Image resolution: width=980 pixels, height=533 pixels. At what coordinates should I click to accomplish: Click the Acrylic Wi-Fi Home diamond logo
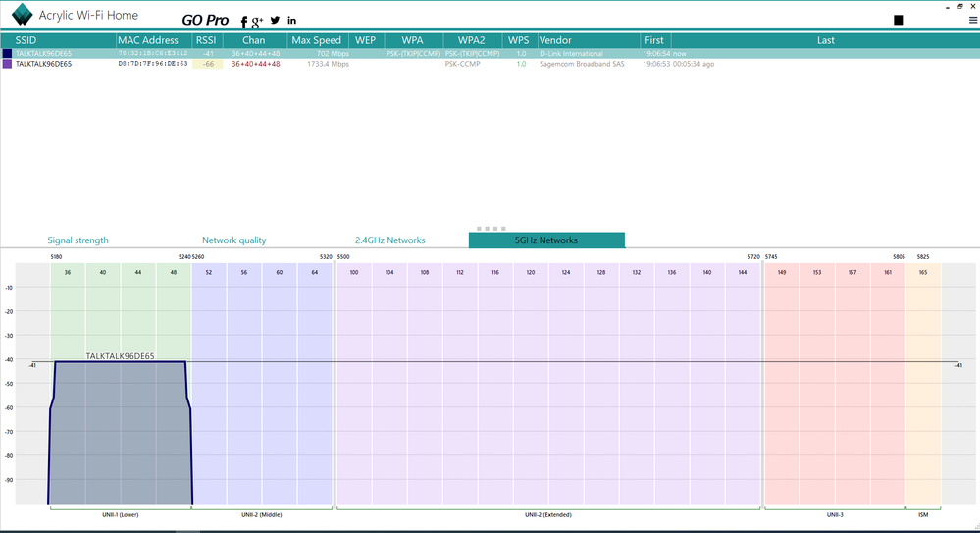click(x=23, y=15)
